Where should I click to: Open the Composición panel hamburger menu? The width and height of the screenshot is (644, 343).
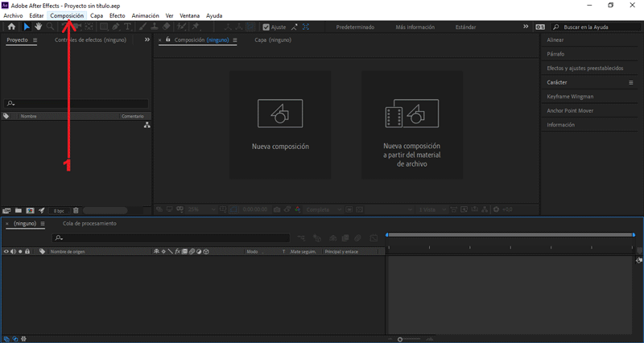235,39
